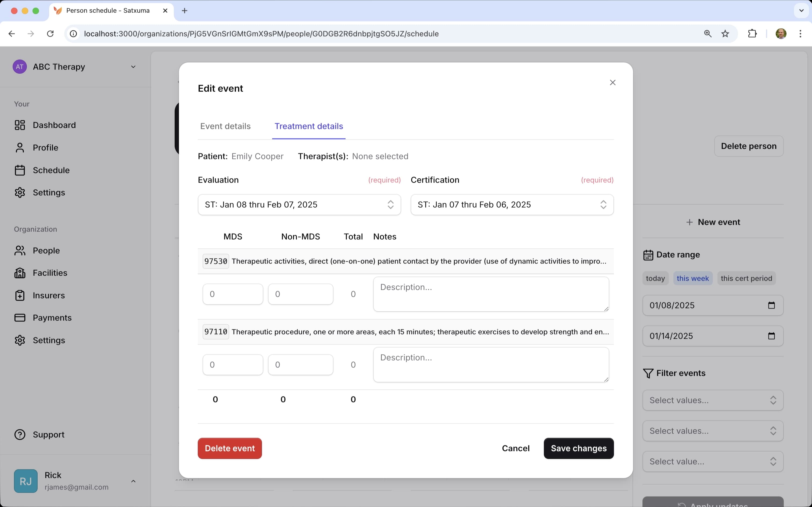Click Description notes box for 97110
812x507 pixels.
click(491, 365)
